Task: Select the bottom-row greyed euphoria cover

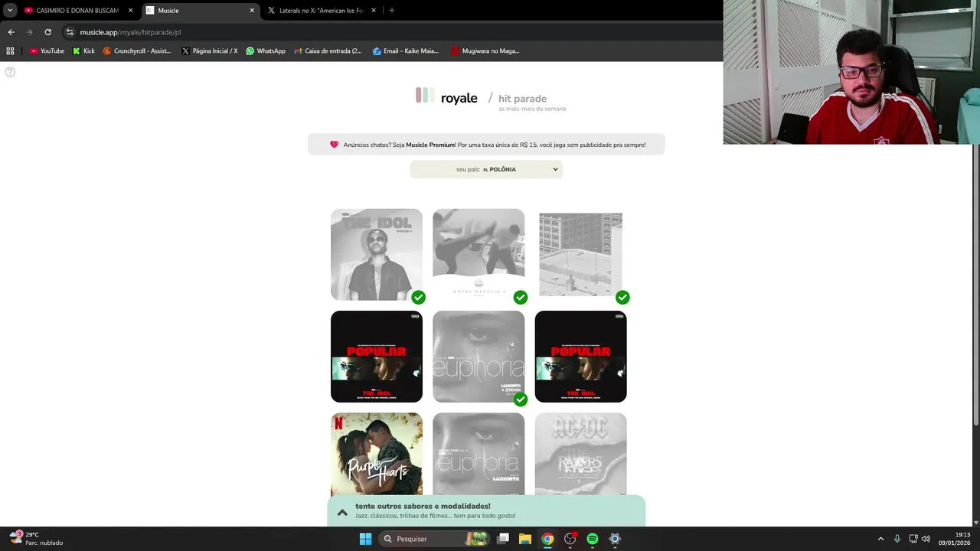Action: 479,455
